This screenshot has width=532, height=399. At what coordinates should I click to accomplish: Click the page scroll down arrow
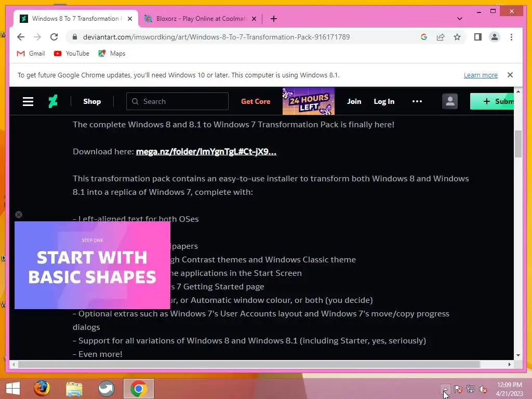(x=518, y=355)
